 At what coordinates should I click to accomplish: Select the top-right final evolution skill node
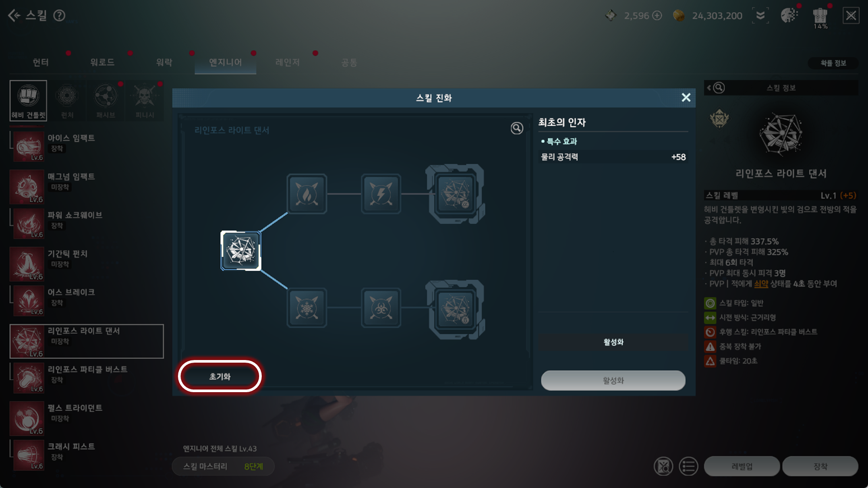point(455,194)
